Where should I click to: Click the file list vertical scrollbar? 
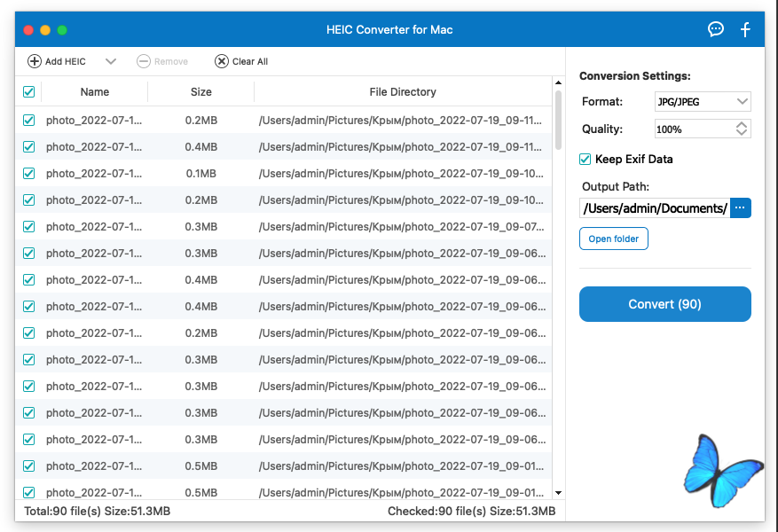[558, 120]
